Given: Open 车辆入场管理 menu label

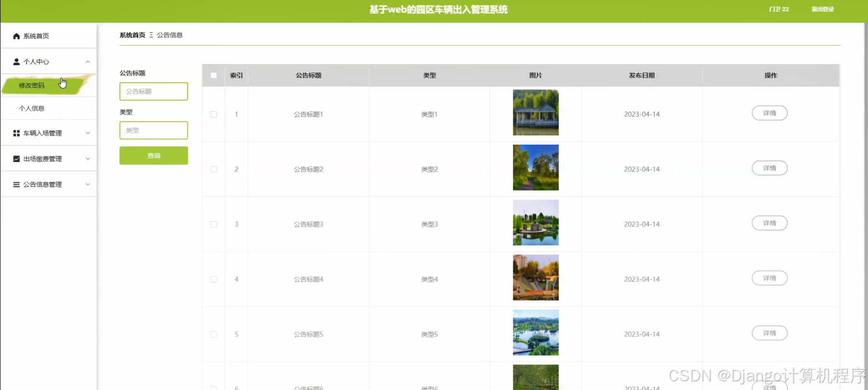Looking at the screenshot, I should click(x=43, y=133).
